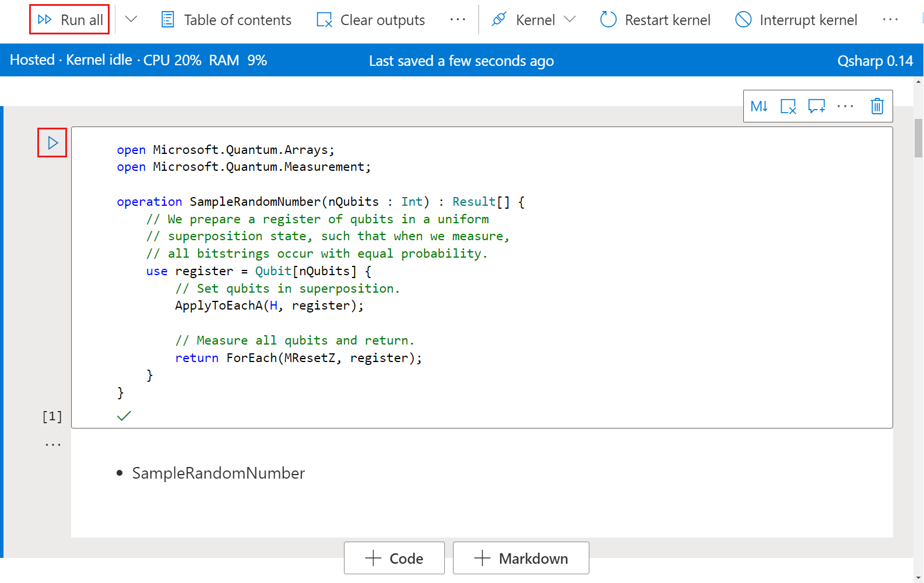
Task: Open more cell actions menu
Action: pos(845,106)
